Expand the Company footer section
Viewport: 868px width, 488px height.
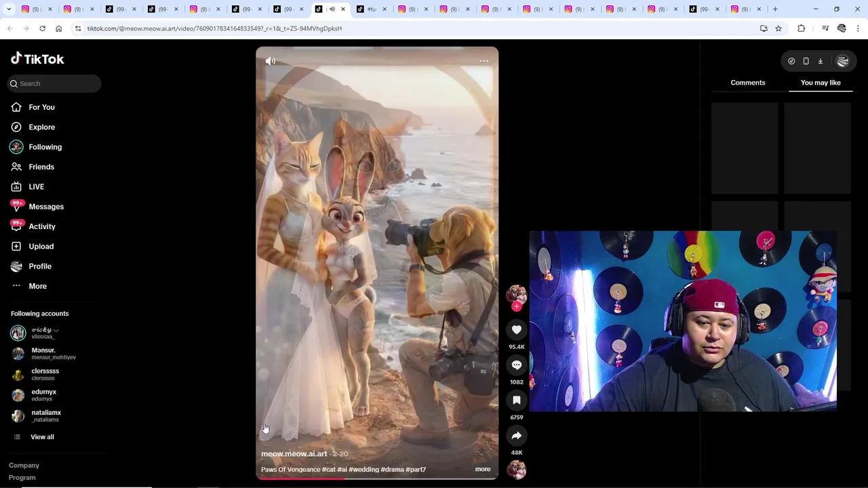pyautogui.click(x=24, y=466)
